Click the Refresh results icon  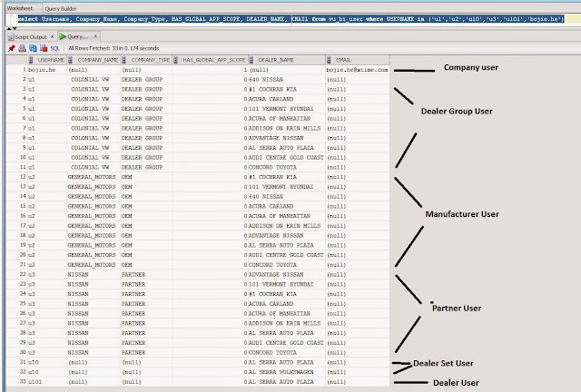coord(33,48)
